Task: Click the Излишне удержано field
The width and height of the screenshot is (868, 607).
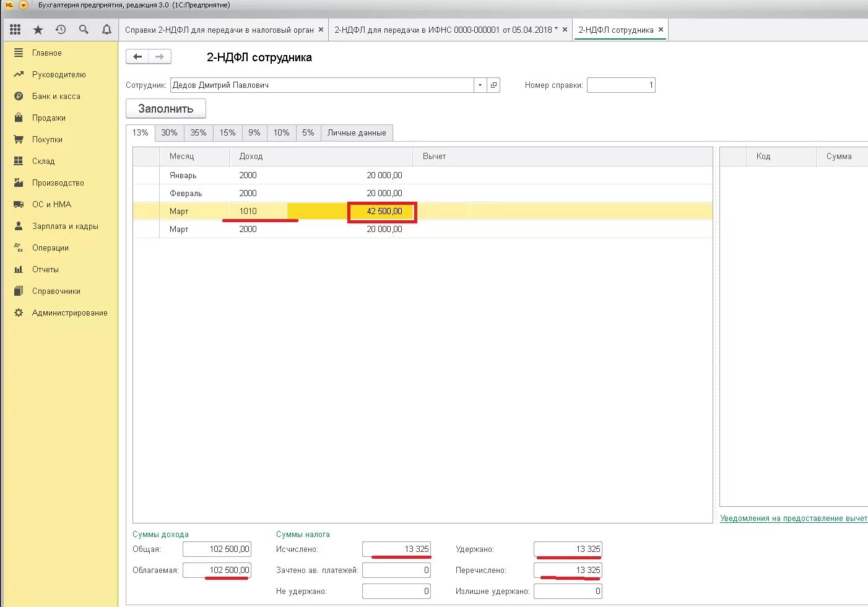Action: (x=568, y=591)
